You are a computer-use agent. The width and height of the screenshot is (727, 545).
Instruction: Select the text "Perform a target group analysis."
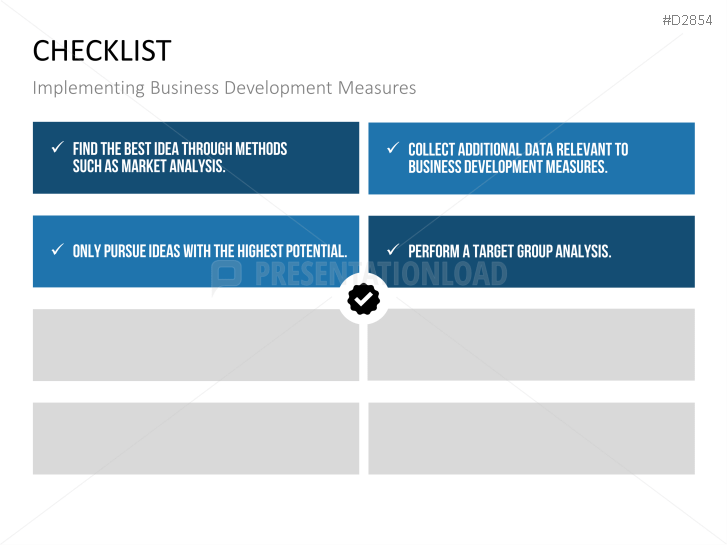click(x=509, y=251)
